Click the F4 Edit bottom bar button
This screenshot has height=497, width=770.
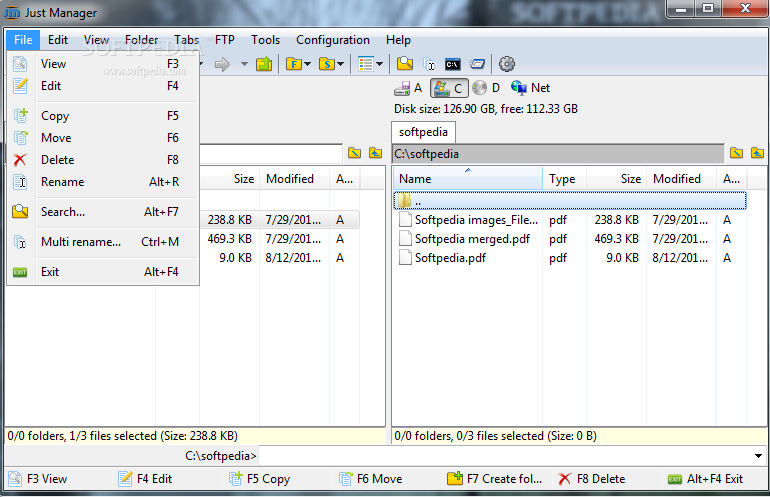[146, 479]
